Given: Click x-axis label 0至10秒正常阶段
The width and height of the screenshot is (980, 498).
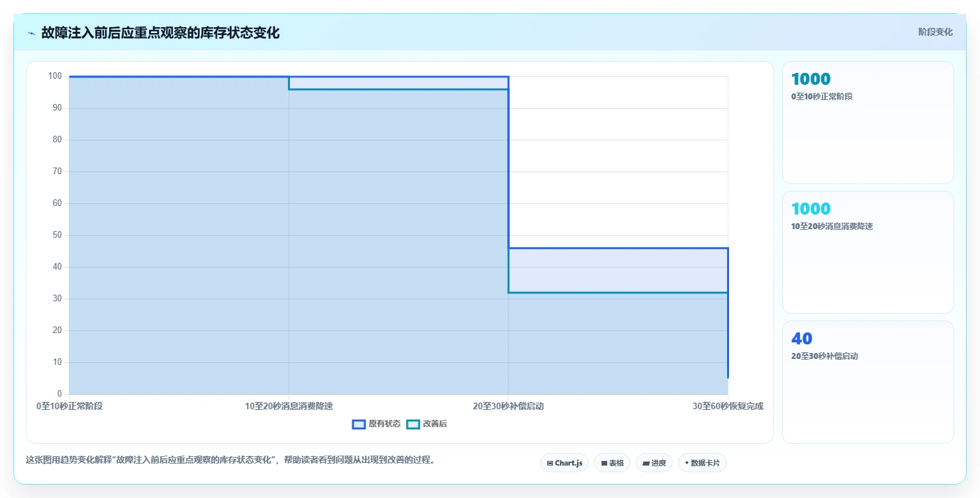Looking at the screenshot, I should pyautogui.click(x=70, y=406).
